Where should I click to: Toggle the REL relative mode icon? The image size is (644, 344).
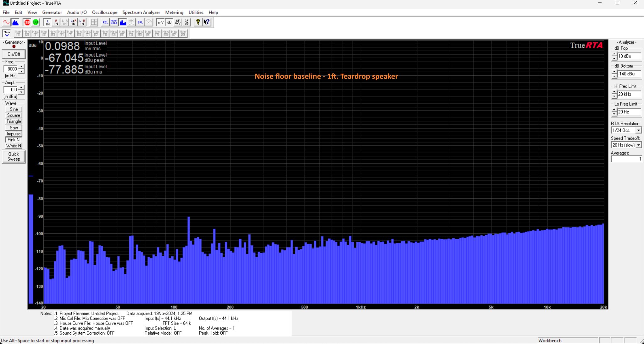tap(105, 22)
